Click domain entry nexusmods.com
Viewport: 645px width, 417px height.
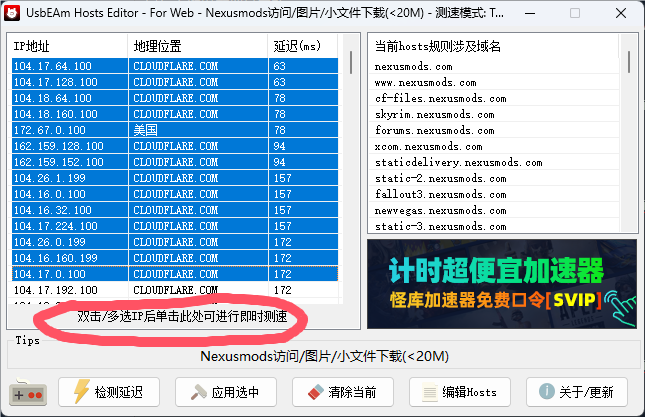[x=494, y=67]
